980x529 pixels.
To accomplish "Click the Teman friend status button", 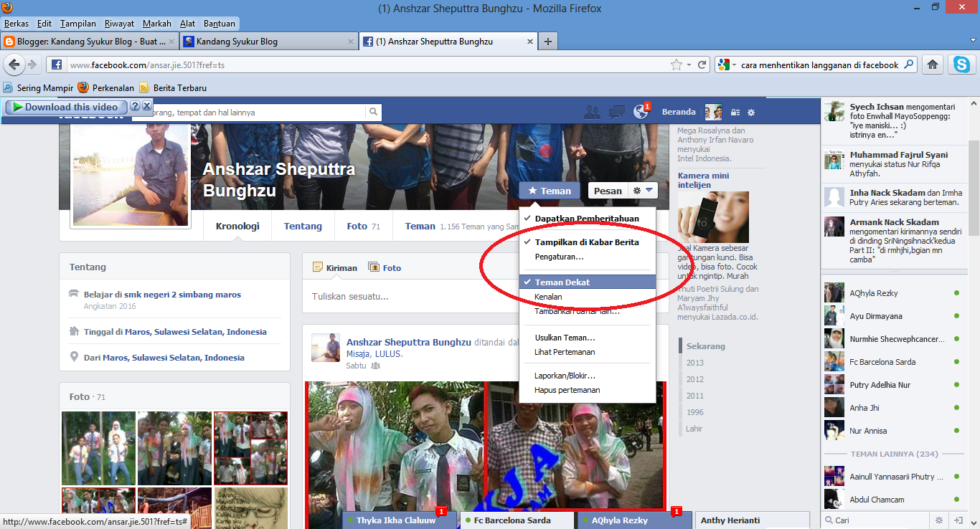I will point(550,191).
